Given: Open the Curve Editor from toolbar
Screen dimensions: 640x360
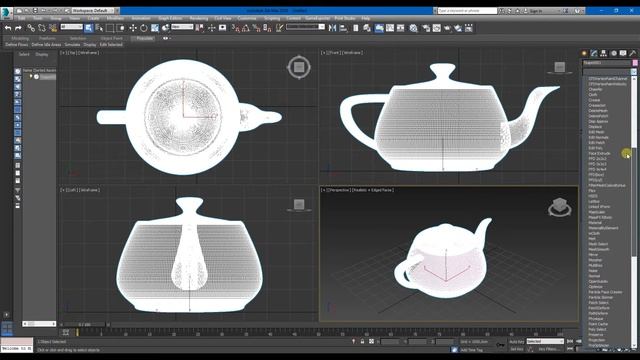Looking at the screenshot, I should coord(390,28).
